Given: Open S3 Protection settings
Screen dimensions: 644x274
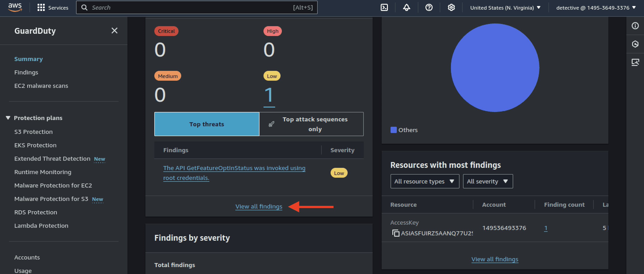Looking at the screenshot, I should pos(34,132).
